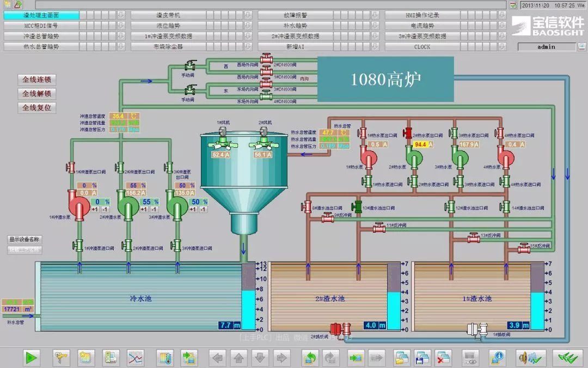Expand the arrow beside 故障报警
This screenshot has height=368, width=588.
click(375, 15)
